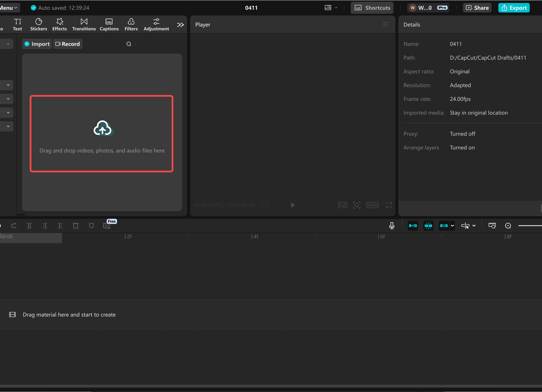Switch to the Filters tab

click(x=131, y=24)
